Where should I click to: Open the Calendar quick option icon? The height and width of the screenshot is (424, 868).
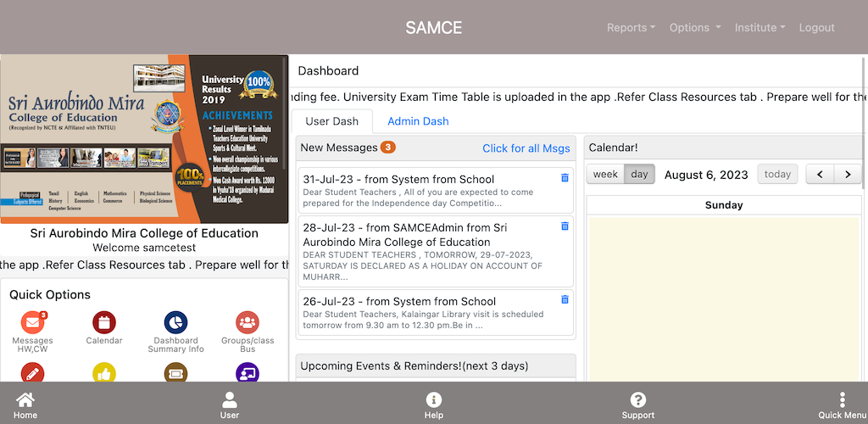[x=104, y=323]
